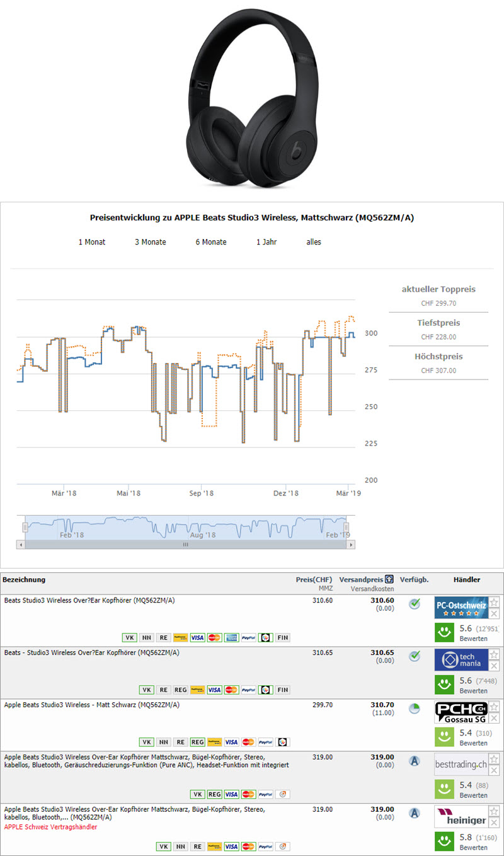Click right arrow of chart scrollbar
Image resolution: width=504 pixels, height=856 pixels.
coord(351,544)
